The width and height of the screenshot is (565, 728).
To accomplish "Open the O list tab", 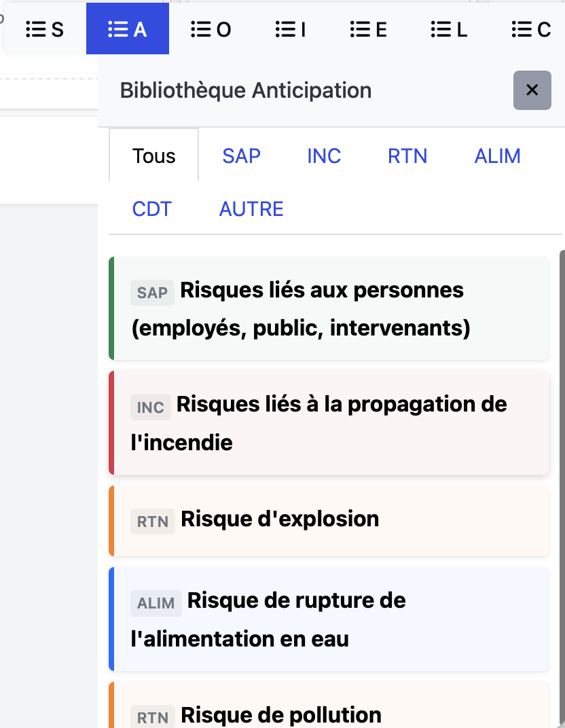I will coord(211,29).
